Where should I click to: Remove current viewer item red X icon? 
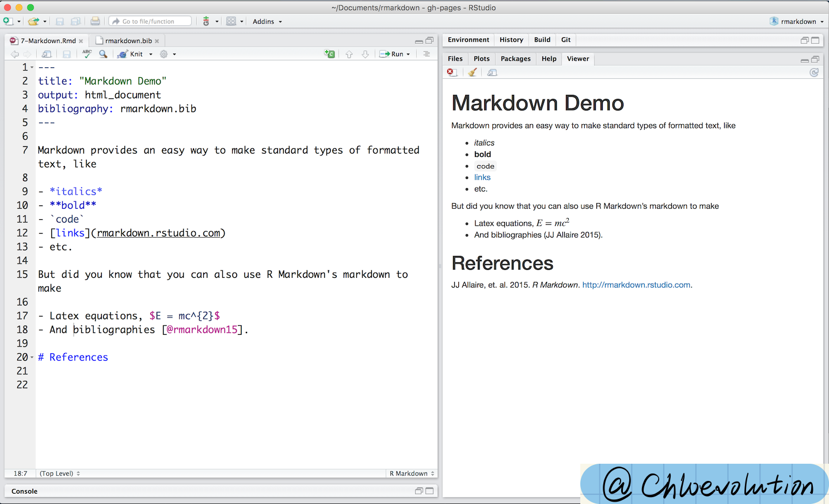(452, 72)
